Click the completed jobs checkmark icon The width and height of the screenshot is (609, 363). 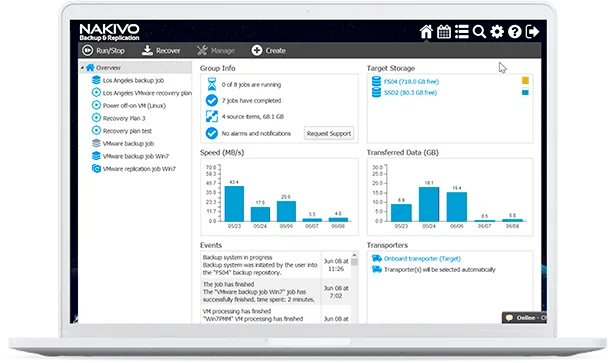pos(212,101)
